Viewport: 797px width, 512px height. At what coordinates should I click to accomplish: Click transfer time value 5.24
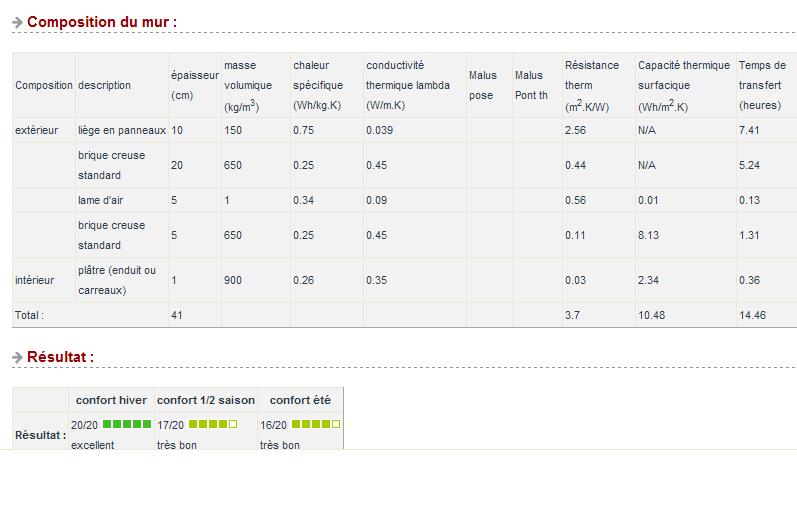click(749, 165)
